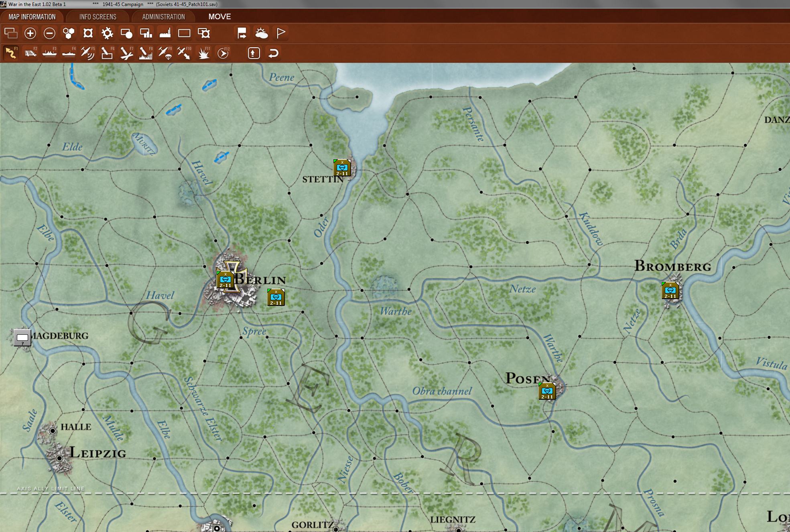This screenshot has width=790, height=532.
Task: Toggle the factory display icon
Action: pyautogui.click(x=165, y=33)
